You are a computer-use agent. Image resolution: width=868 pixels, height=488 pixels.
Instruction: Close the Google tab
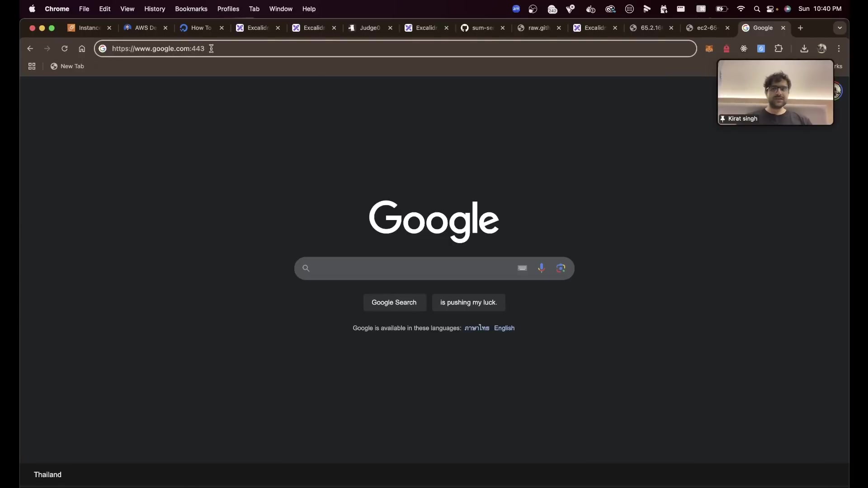pyautogui.click(x=783, y=28)
